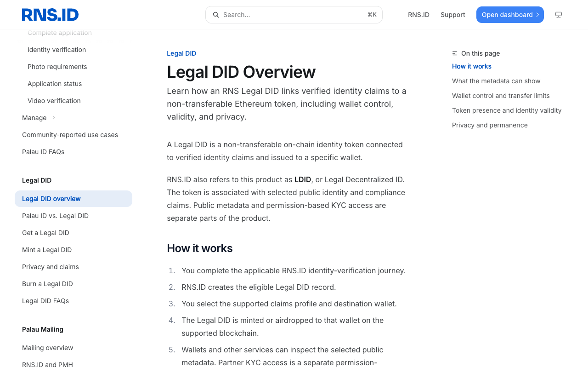Expand the Manage section chevron

click(x=54, y=118)
